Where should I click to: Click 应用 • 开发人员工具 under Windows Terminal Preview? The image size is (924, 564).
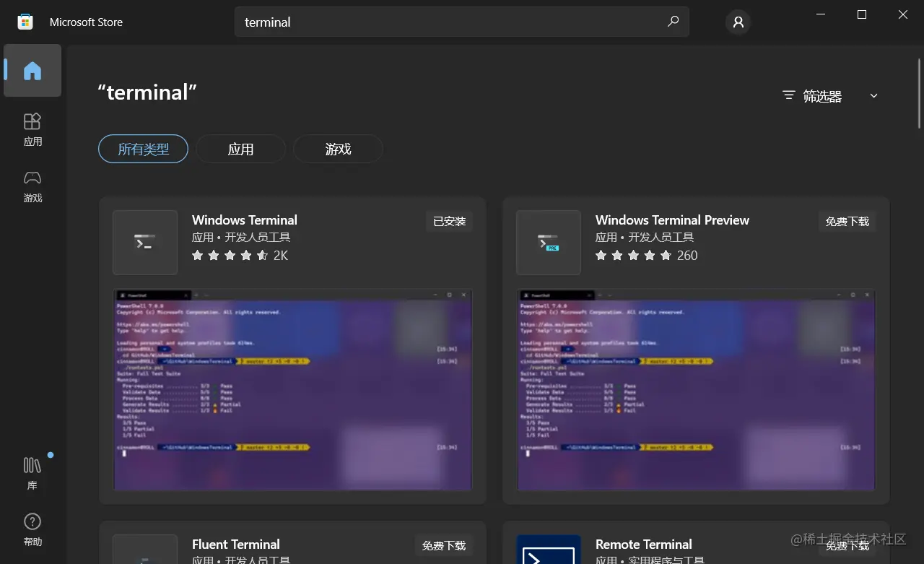(x=645, y=238)
